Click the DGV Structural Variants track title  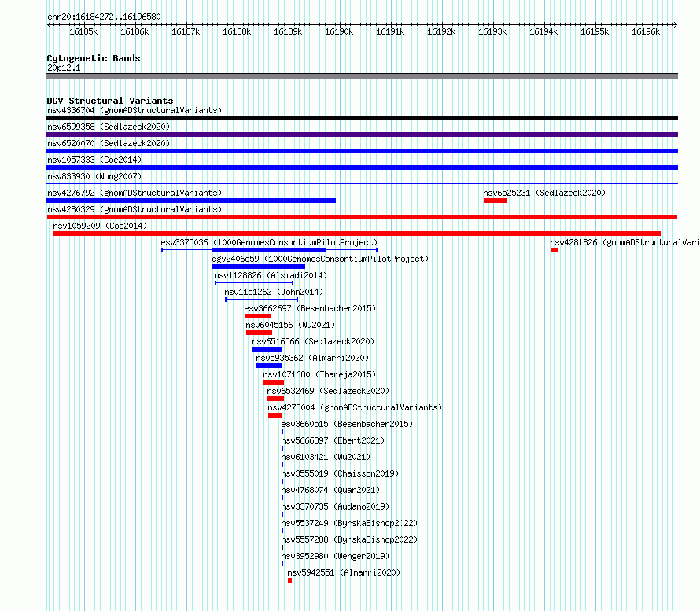click(110, 101)
